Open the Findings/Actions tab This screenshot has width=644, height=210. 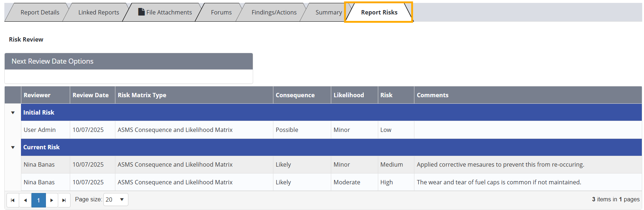pos(274,12)
